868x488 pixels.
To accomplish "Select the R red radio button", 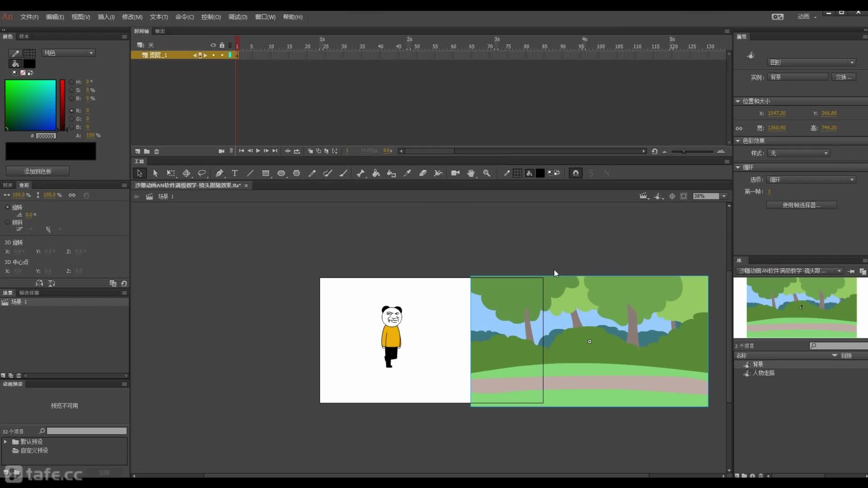I will [x=71, y=111].
